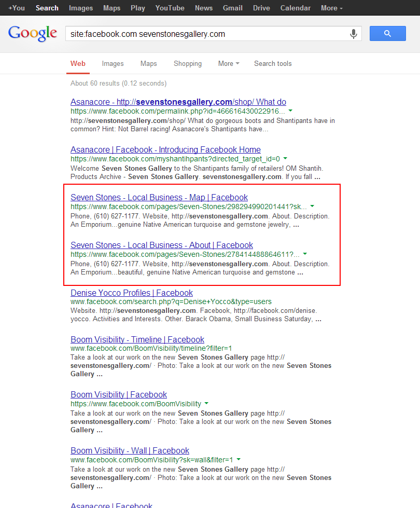This screenshot has height=508, width=420.
Task: Open Seven Stones Local Business Map result
Action: 159,197
